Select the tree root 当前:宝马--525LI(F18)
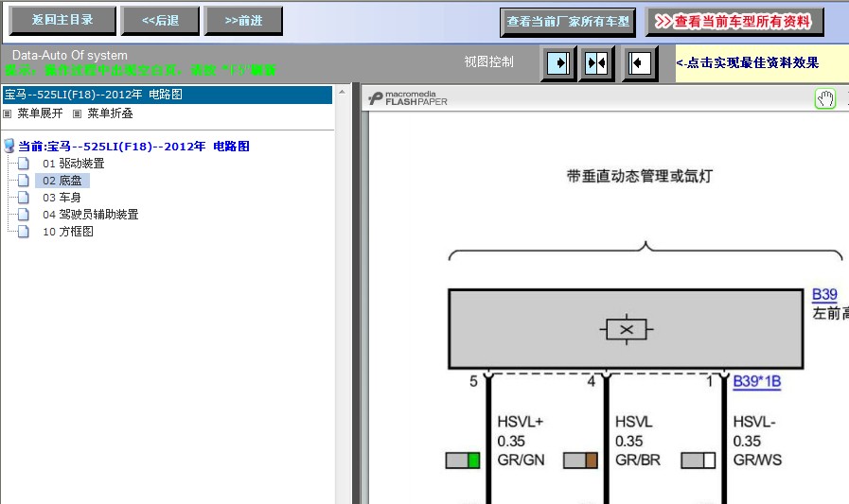The width and height of the screenshot is (849, 504). point(133,146)
